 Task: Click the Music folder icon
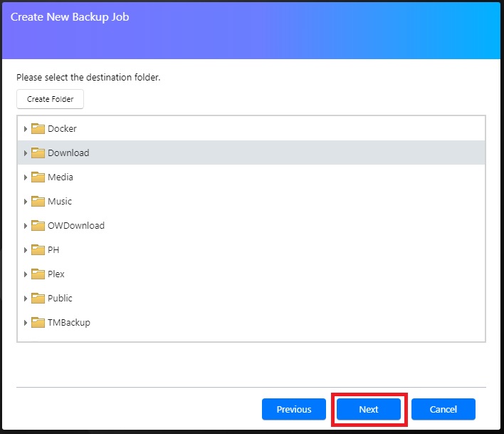point(38,202)
